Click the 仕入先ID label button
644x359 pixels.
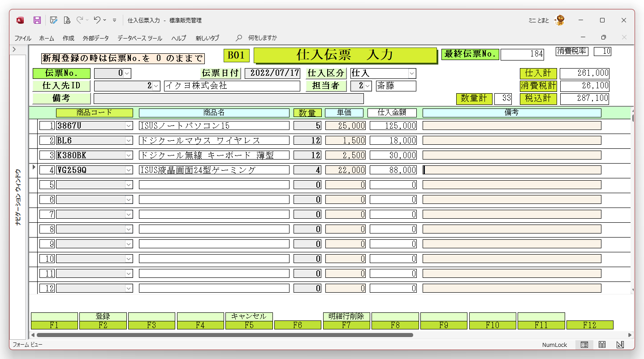click(x=61, y=86)
